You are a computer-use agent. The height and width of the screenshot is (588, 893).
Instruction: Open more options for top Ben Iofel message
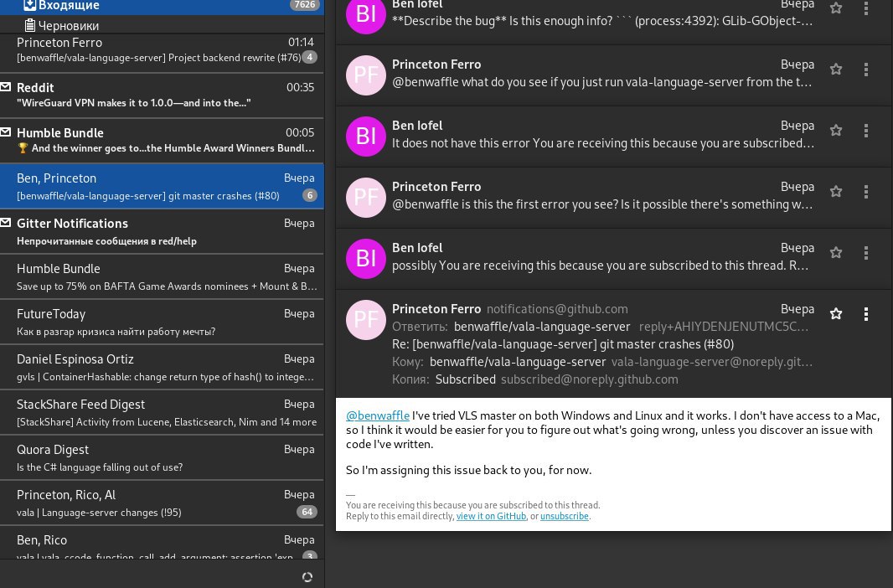tap(865, 8)
